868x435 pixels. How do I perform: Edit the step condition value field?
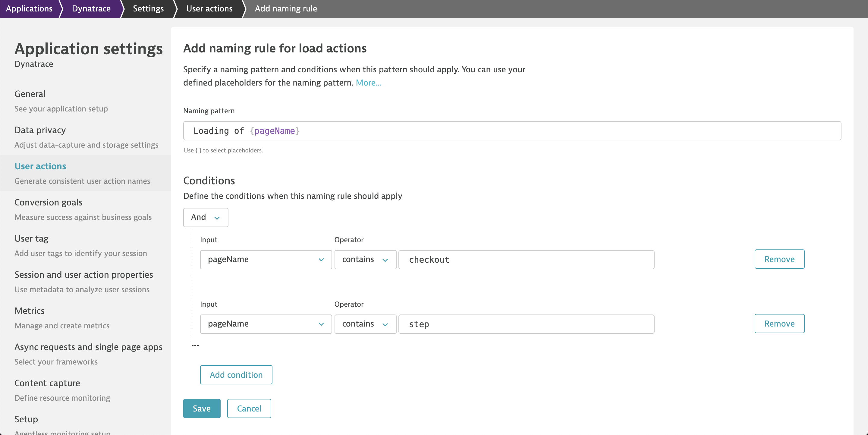[526, 324]
